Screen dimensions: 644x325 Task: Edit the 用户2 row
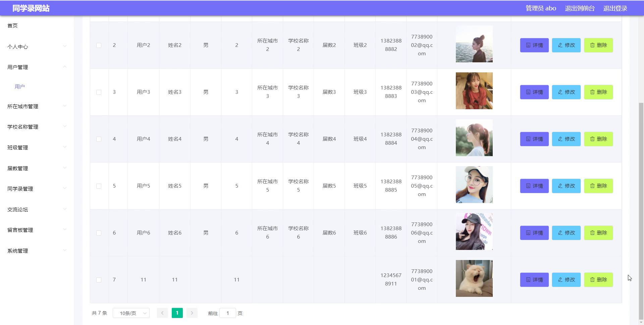(x=566, y=45)
